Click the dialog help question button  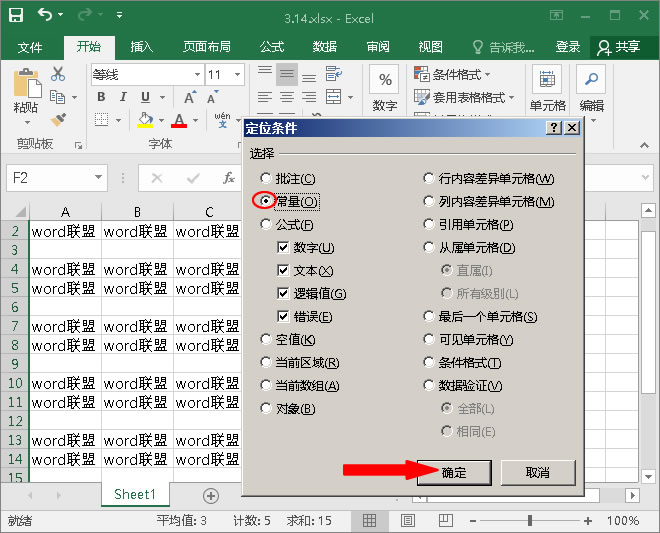[x=554, y=128]
